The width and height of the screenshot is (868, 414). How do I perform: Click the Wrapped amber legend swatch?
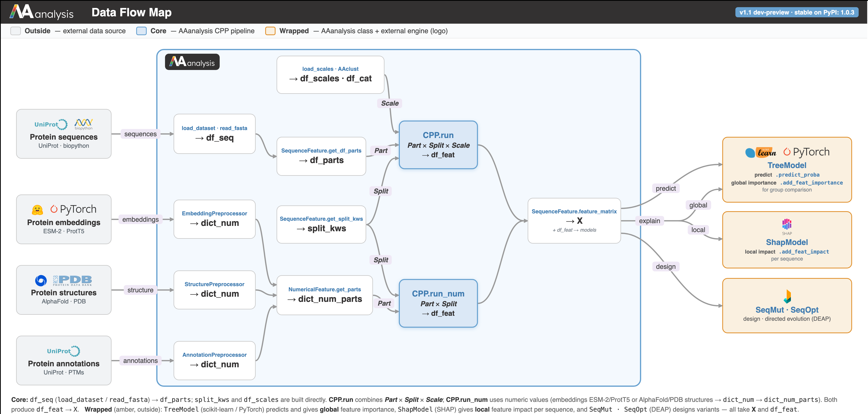(270, 31)
